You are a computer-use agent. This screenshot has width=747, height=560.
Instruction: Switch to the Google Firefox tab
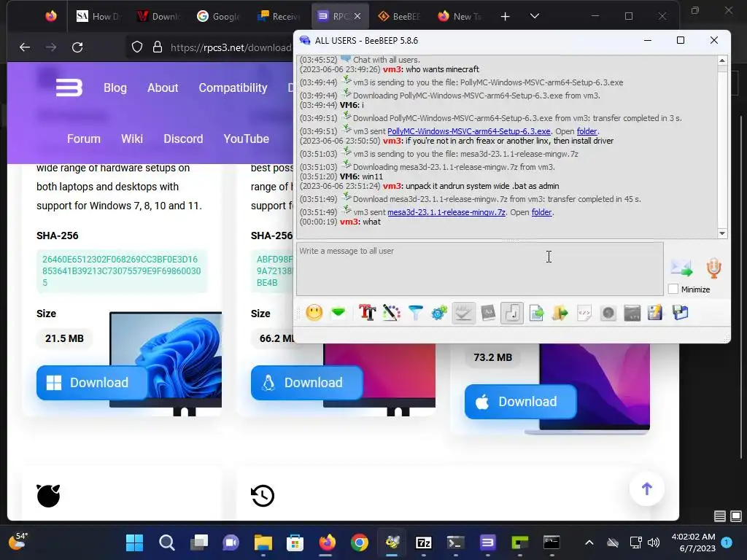(x=217, y=16)
